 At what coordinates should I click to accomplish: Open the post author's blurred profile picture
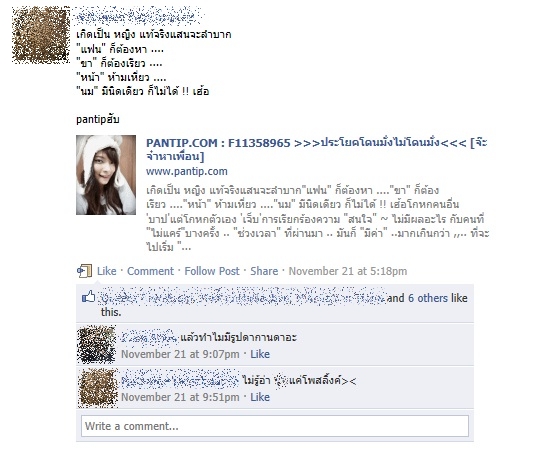point(41,35)
